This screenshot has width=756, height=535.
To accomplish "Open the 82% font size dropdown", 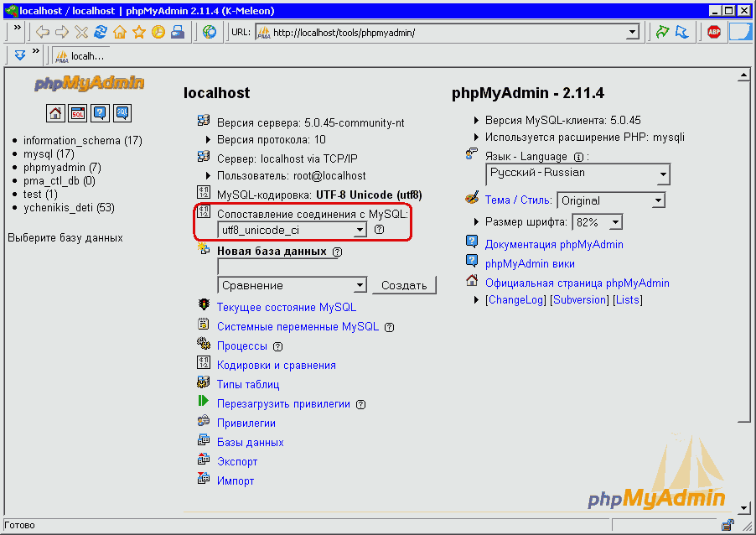I will coord(597,222).
